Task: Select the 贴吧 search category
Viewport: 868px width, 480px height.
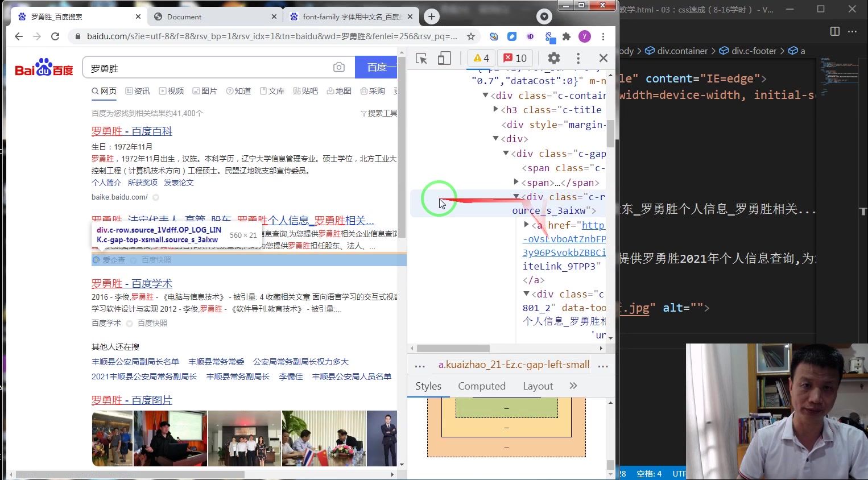Action: coord(305,91)
